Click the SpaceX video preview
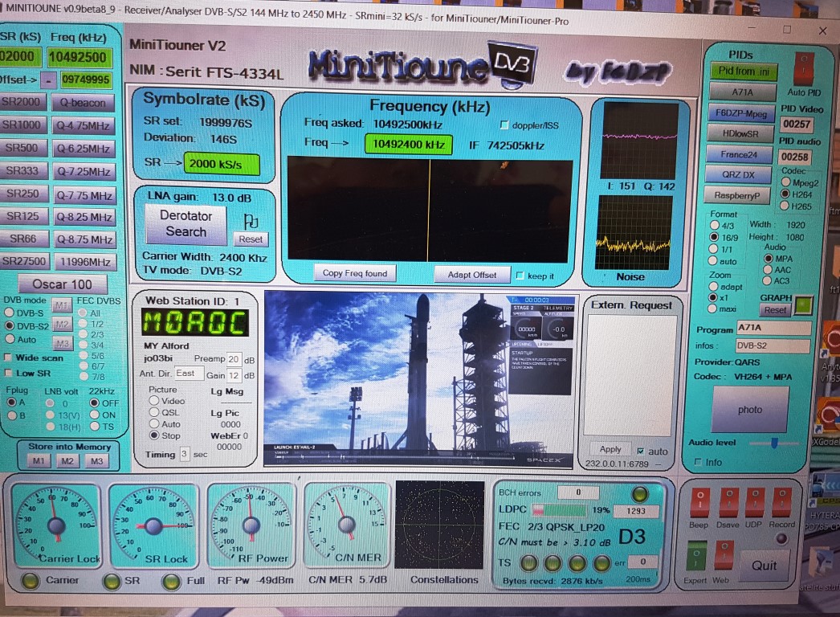Viewport: 840px width, 617px height. 420,378
